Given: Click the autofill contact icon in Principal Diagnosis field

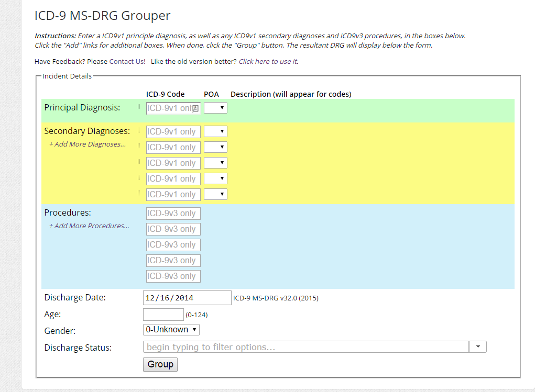Looking at the screenshot, I should coord(195,108).
